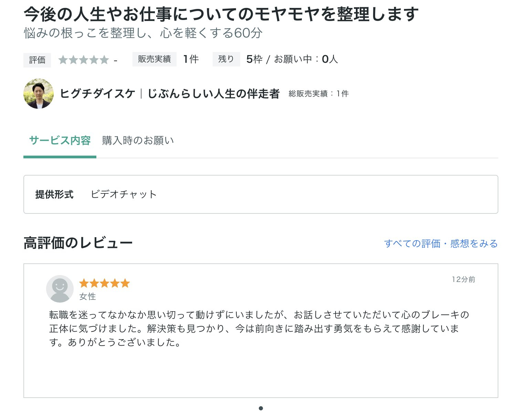This screenshot has width=519, height=420.
Task: Click the review text about 転職
Action: point(255,328)
